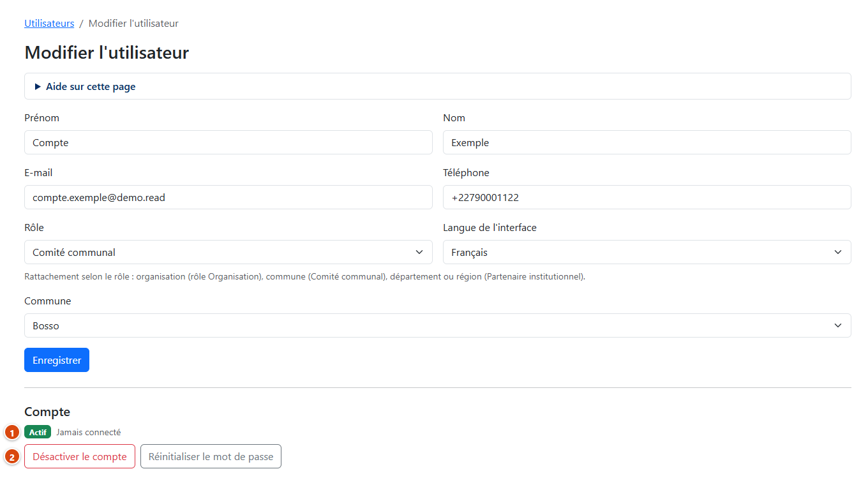This screenshot has width=868, height=492.
Task: Focus the Téléphone input field
Action: click(647, 197)
